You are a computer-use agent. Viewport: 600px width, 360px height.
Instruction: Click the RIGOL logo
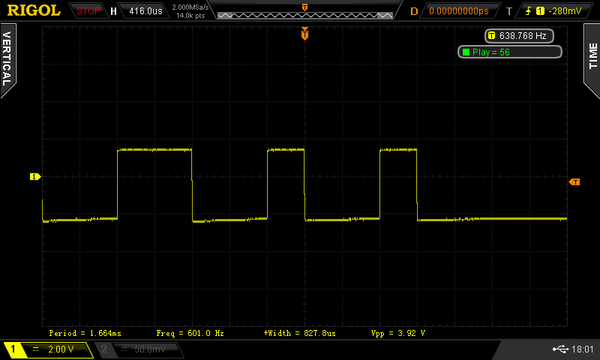[34, 10]
